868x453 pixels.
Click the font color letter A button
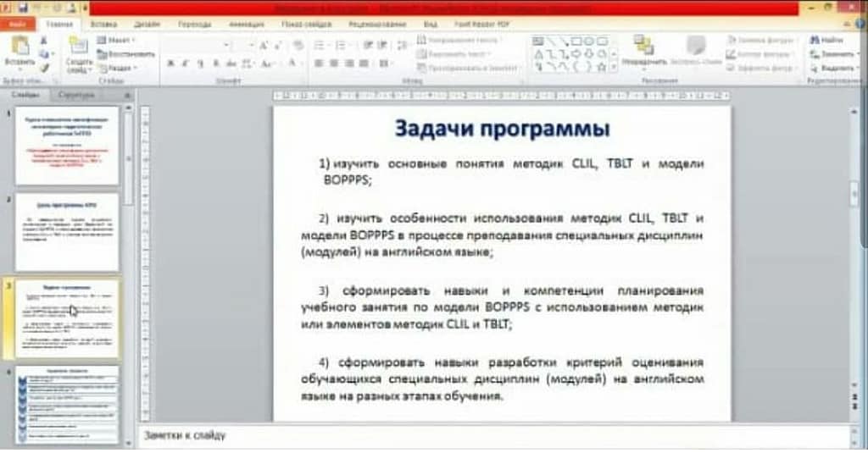(293, 64)
